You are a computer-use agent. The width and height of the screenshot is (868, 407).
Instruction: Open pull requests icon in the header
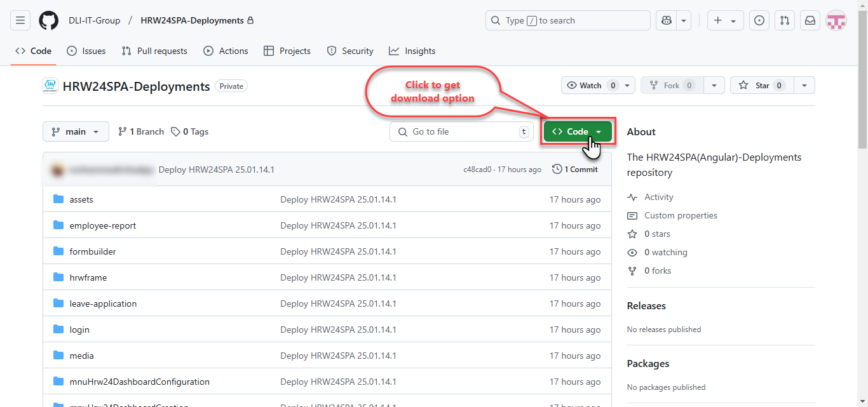click(x=784, y=20)
